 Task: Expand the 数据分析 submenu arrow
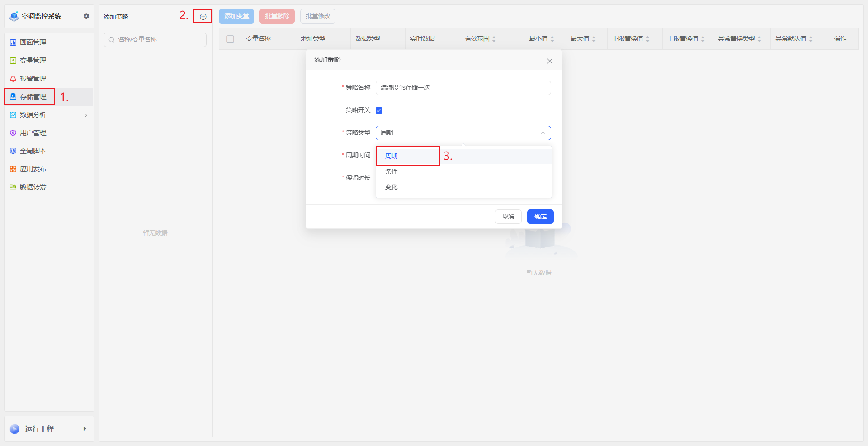point(86,115)
